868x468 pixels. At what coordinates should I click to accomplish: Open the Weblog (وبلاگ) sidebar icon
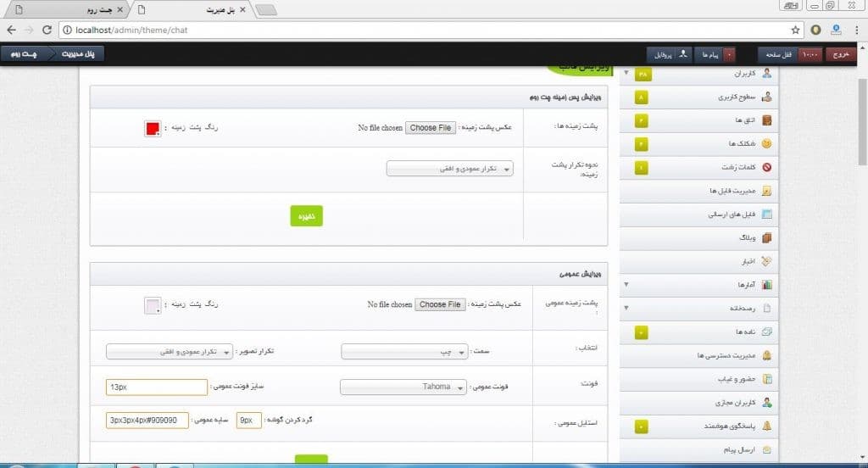click(x=766, y=238)
